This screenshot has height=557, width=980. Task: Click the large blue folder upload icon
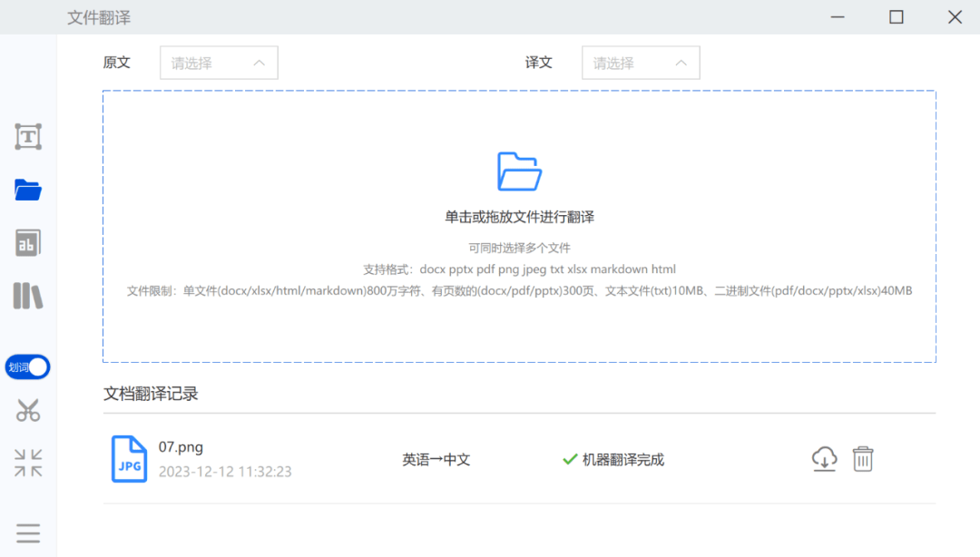pyautogui.click(x=519, y=171)
